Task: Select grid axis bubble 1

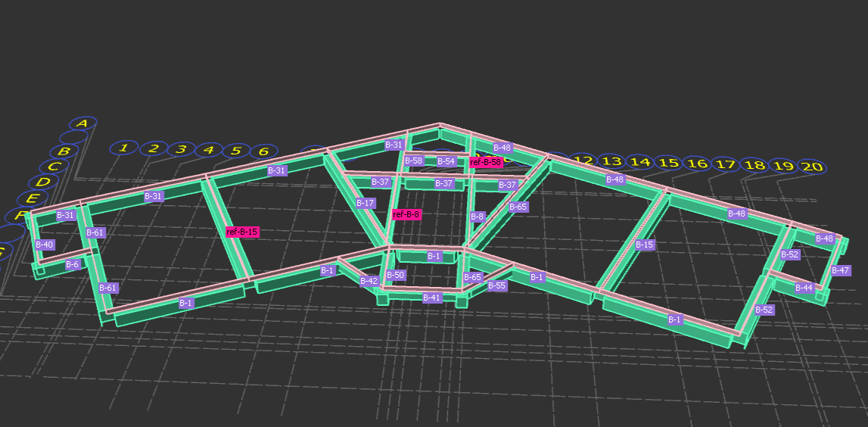Action: pos(124,148)
